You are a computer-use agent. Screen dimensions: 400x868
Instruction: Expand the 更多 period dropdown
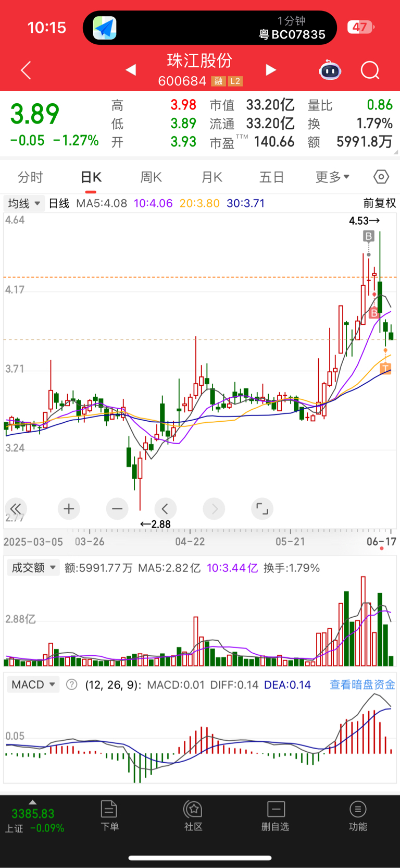tap(332, 177)
